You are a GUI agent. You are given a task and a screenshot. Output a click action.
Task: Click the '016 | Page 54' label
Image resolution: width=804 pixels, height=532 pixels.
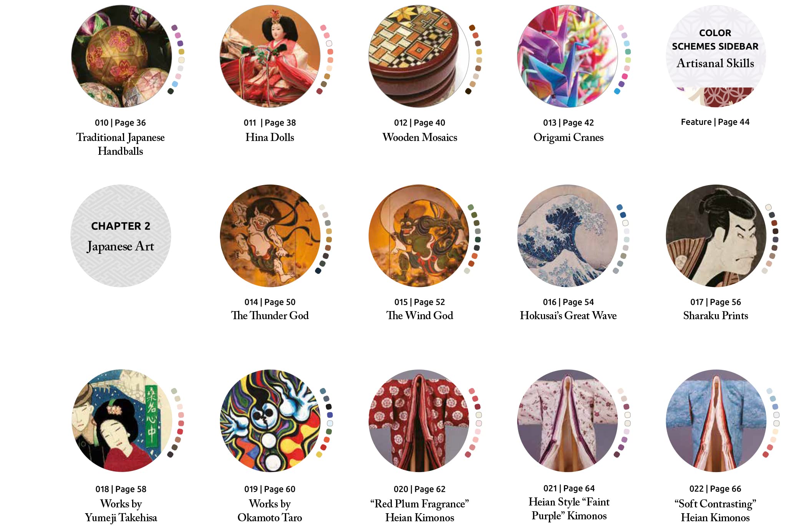point(568,302)
